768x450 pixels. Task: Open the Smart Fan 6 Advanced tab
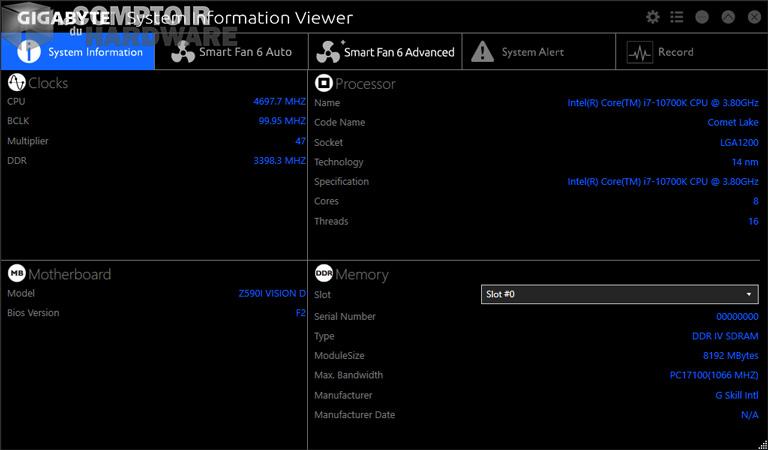point(385,52)
